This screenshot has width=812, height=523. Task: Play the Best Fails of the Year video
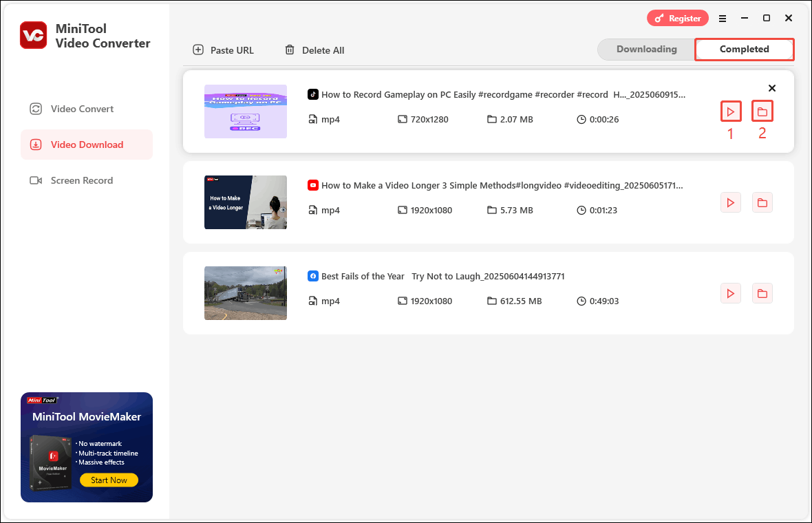731,294
